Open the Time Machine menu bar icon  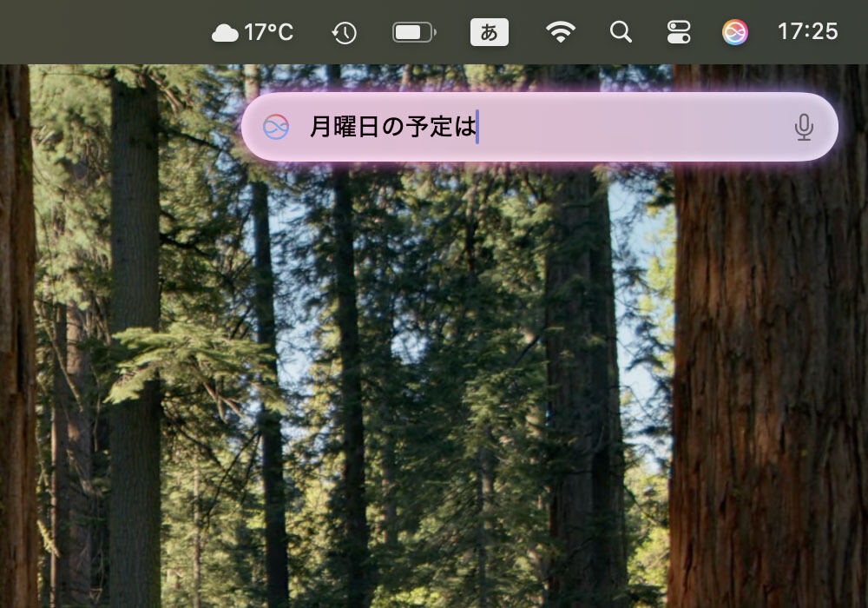click(x=344, y=33)
